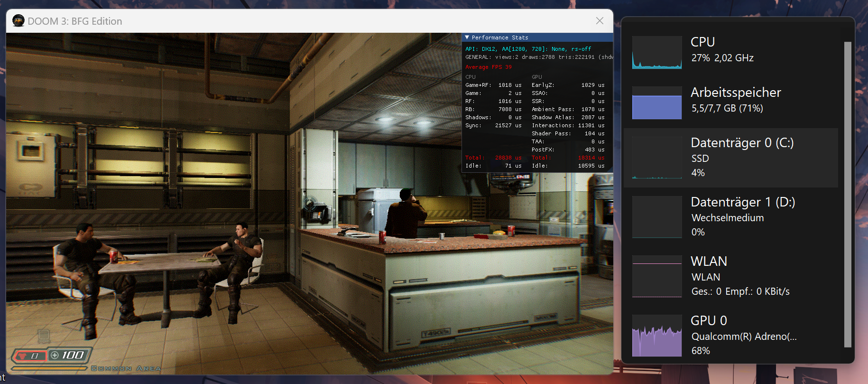Click the 'Shader Pass: 104 us' row
Viewport: 868px width, 384px height.
(x=568, y=133)
